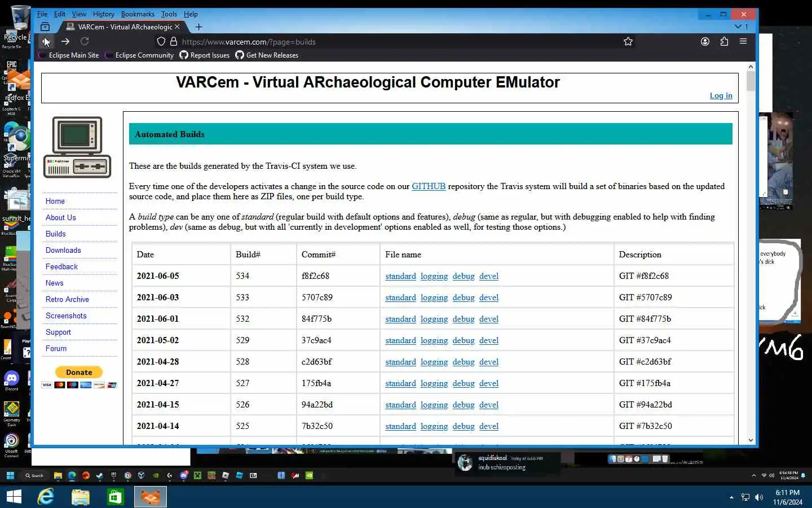
Task: Launch Internet Explorer from the taskbar
Action: [x=46, y=497]
